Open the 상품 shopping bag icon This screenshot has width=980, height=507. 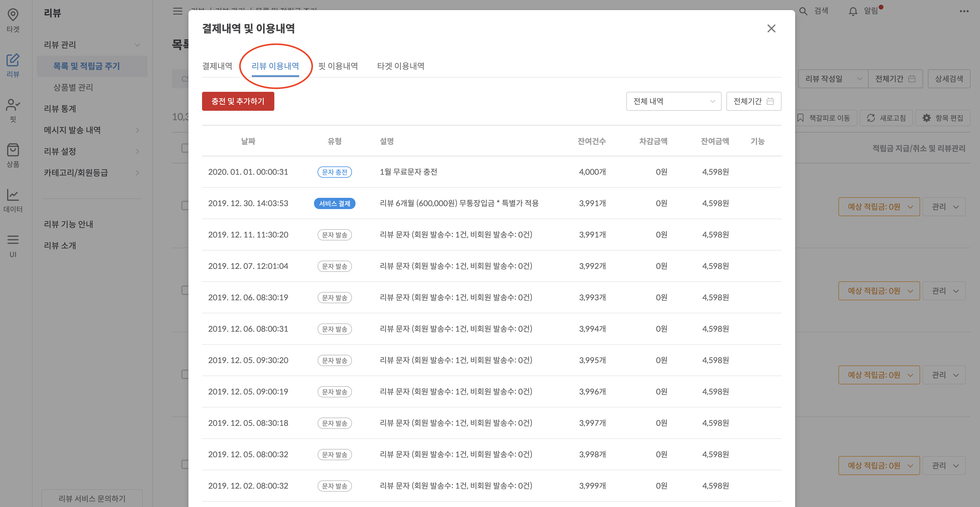tap(13, 150)
